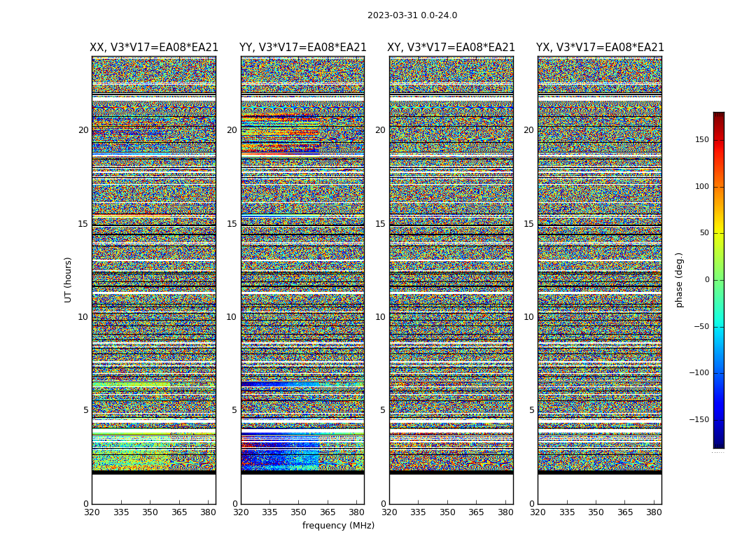Image resolution: width=735 pixels, height=560 pixels.
Task: Click the 350 frequency tick under YY panel
Action: tap(299, 512)
